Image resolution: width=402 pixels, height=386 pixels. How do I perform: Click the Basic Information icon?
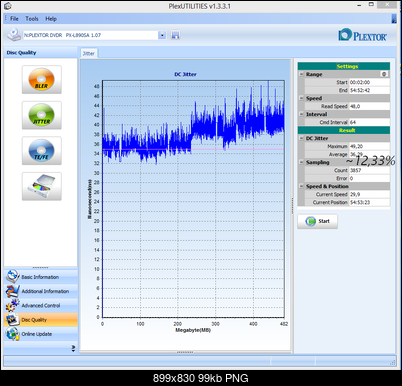(12, 276)
